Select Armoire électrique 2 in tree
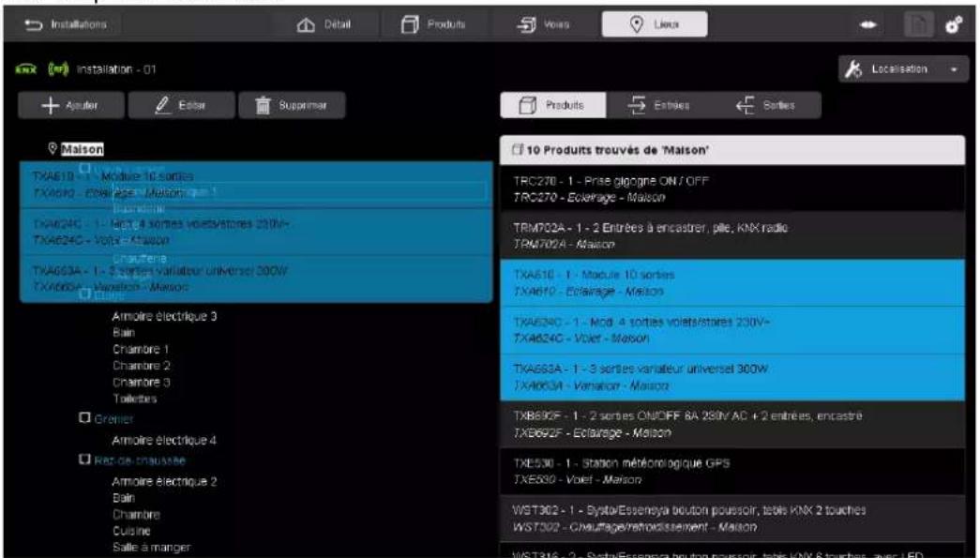Viewport: 980px width, 558px height. 164,482
